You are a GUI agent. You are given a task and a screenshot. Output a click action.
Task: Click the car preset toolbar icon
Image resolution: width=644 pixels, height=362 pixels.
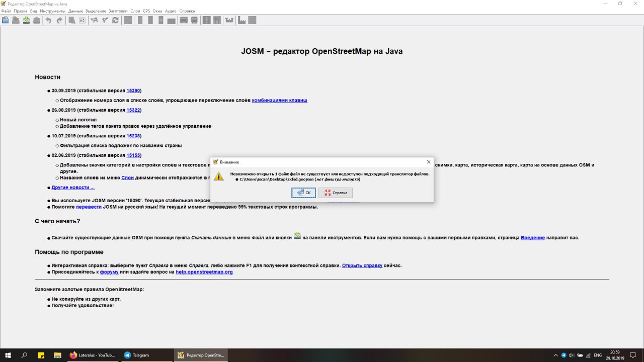point(184,20)
